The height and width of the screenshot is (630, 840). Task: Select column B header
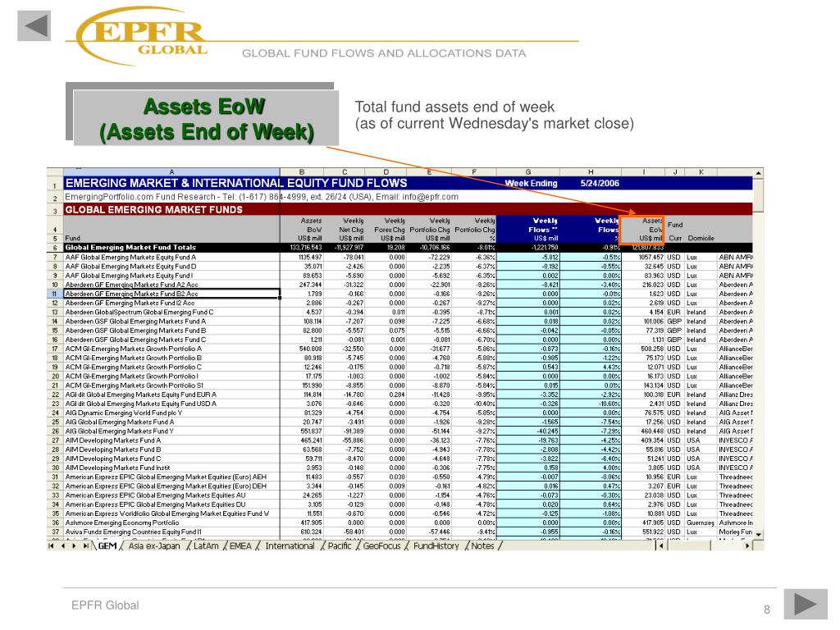tap(302, 172)
